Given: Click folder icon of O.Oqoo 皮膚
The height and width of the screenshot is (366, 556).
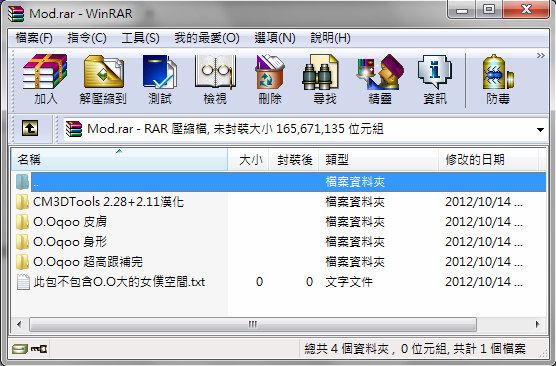Looking at the screenshot, I should pos(22,222).
